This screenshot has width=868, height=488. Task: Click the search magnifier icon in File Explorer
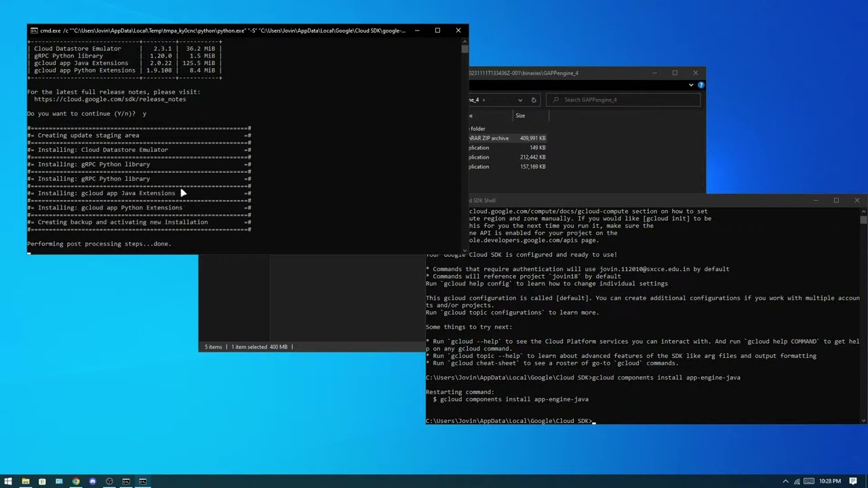(x=556, y=100)
